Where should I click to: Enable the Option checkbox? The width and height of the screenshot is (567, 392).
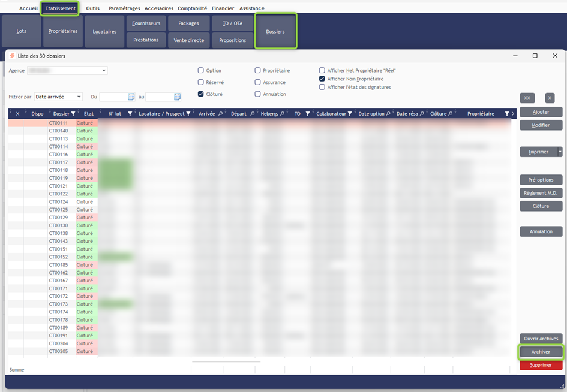[201, 70]
